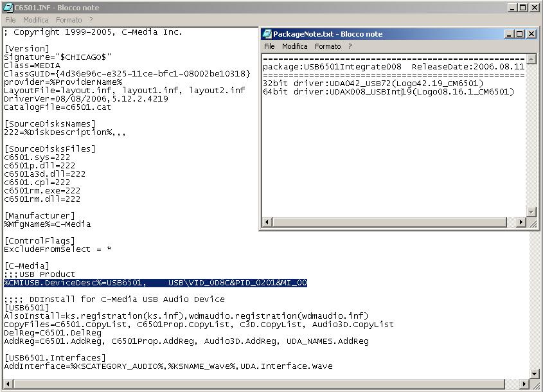Image resolution: width=543 pixels, height=392 pixels.
Task: Open Modifica menu in PackageNote.txt window
Action: (x=295, y=46)
